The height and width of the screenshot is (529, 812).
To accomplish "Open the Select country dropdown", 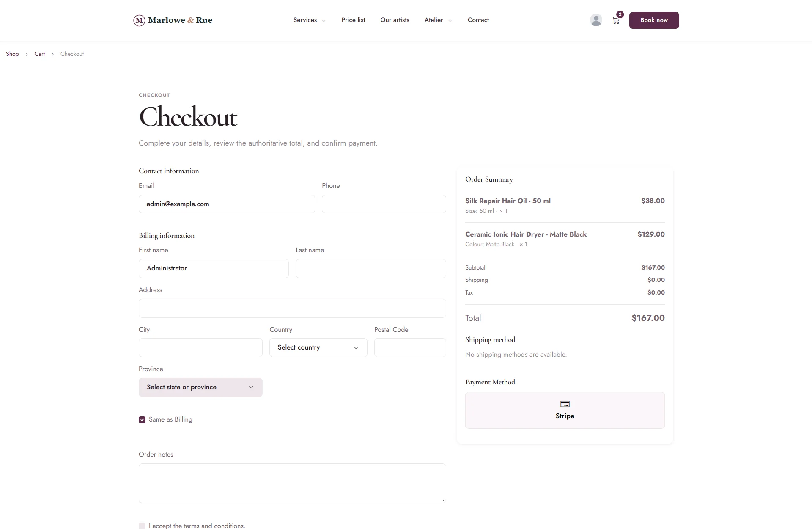I will (x=318, y=347).
